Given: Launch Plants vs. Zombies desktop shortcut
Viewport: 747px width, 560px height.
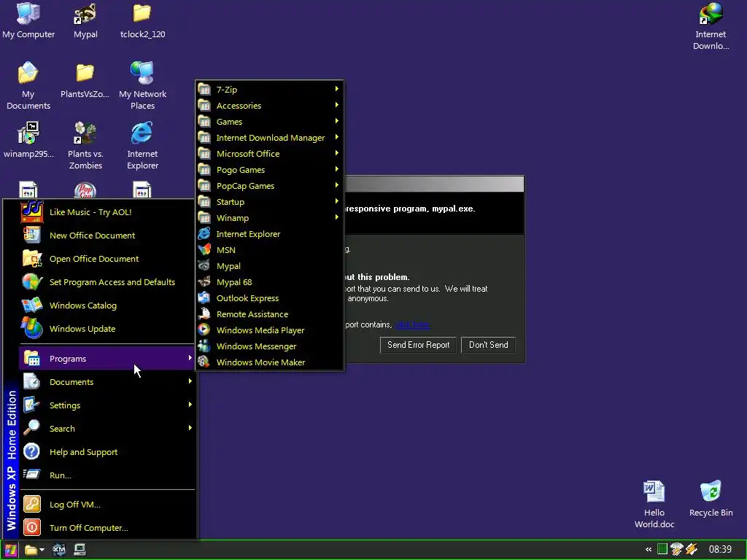Looking at the screenshot, I should coord(85,145).
